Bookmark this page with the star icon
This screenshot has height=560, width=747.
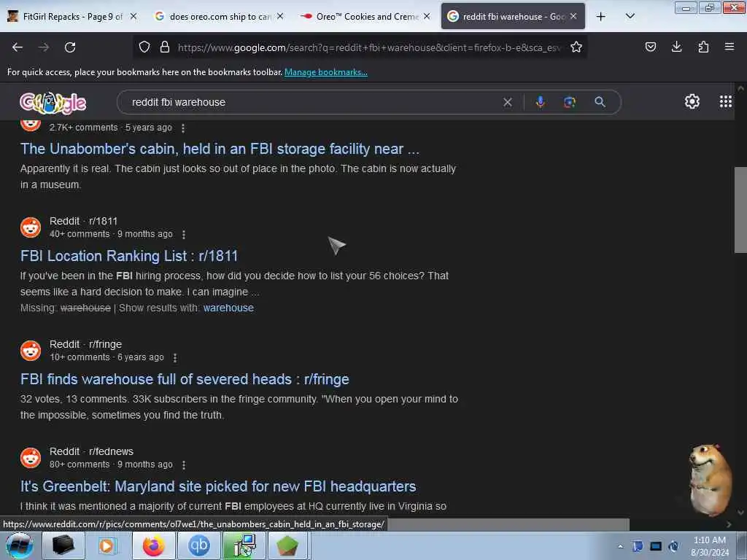576,47
